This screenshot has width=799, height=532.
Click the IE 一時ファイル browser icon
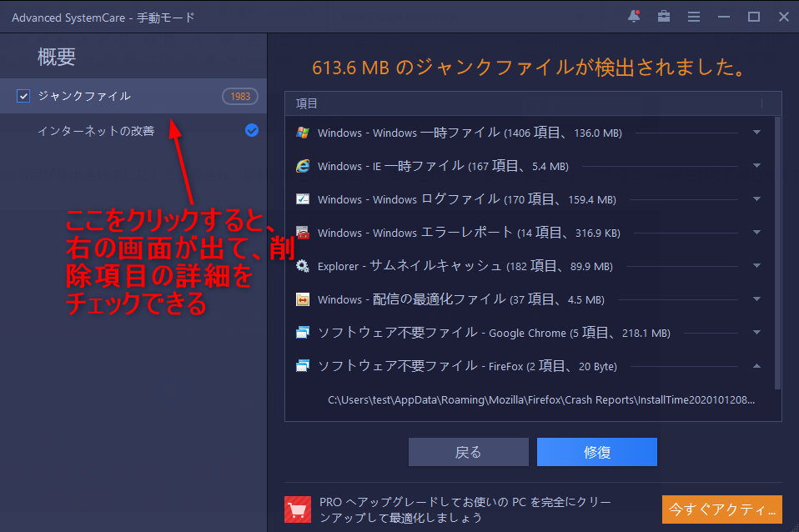[303, 166]
